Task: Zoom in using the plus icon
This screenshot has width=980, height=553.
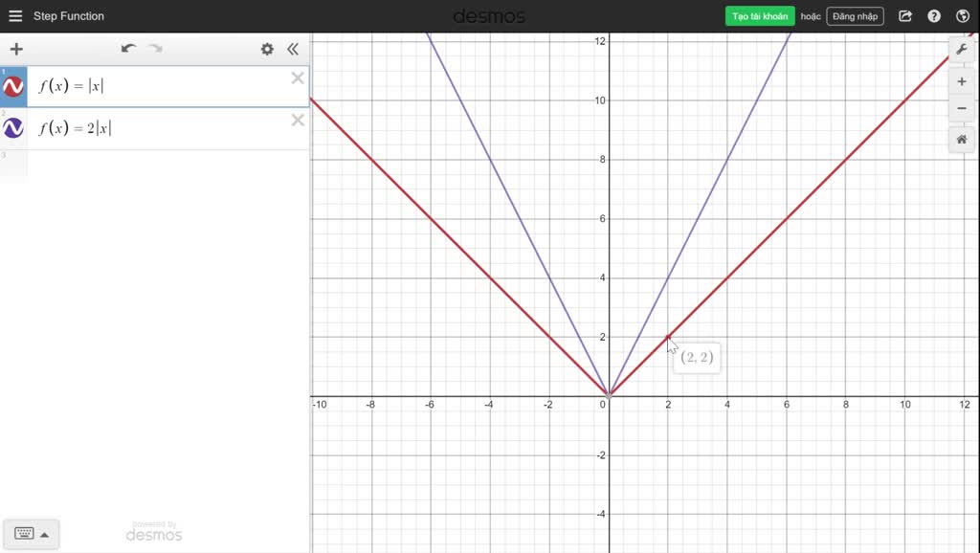Action: (x=962, y=80)
